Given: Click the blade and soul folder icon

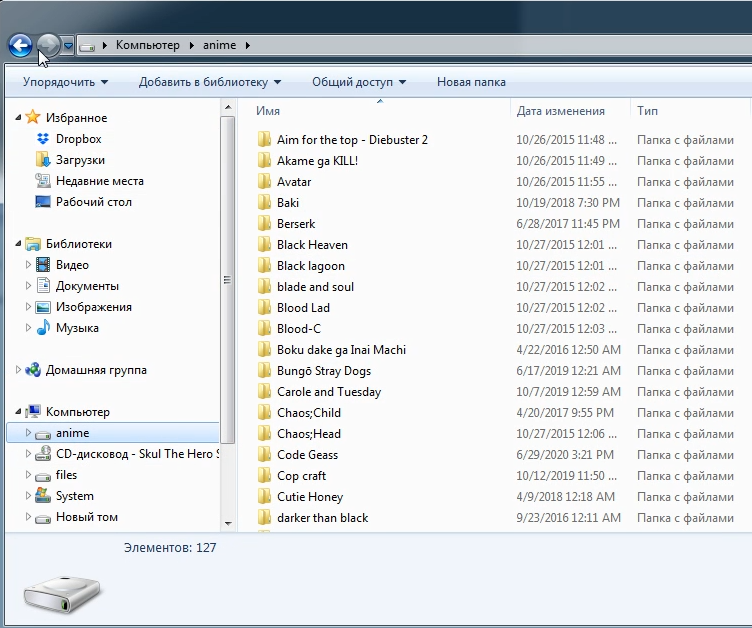Looking at the screenshot, I should 264,286.
